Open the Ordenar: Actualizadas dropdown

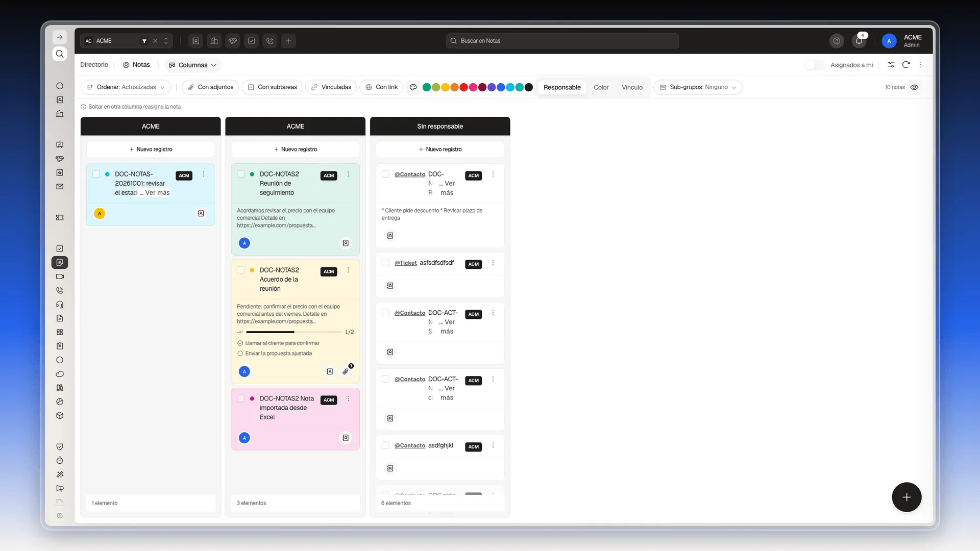pos(126,87)
